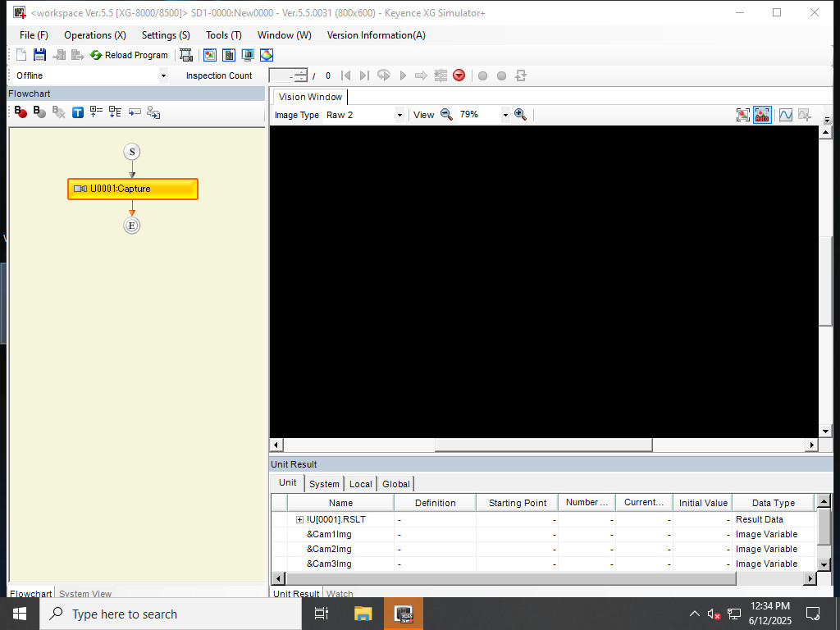Select the Vision Window tab
The image size is (840, 630).
click(310, 97)
